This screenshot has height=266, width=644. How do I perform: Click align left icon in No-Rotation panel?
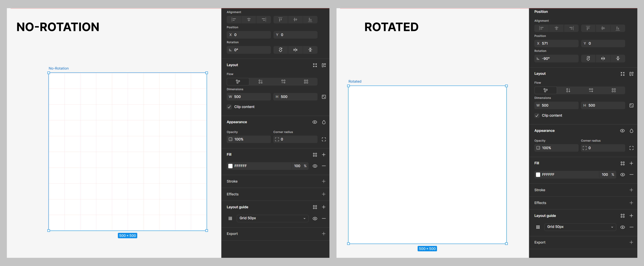[x=234, y=20]
